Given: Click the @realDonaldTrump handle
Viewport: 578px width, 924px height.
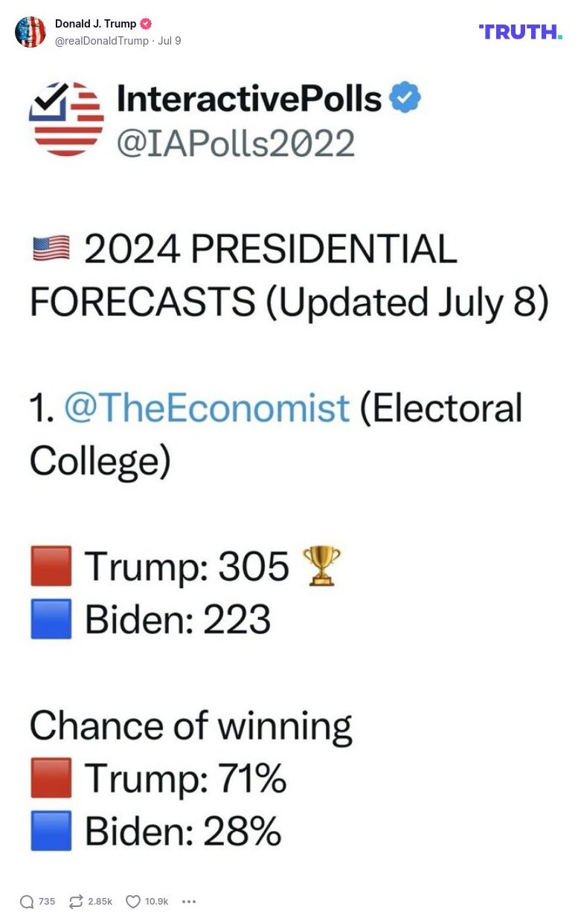Looking at the screenshot, I should [103, 41].
